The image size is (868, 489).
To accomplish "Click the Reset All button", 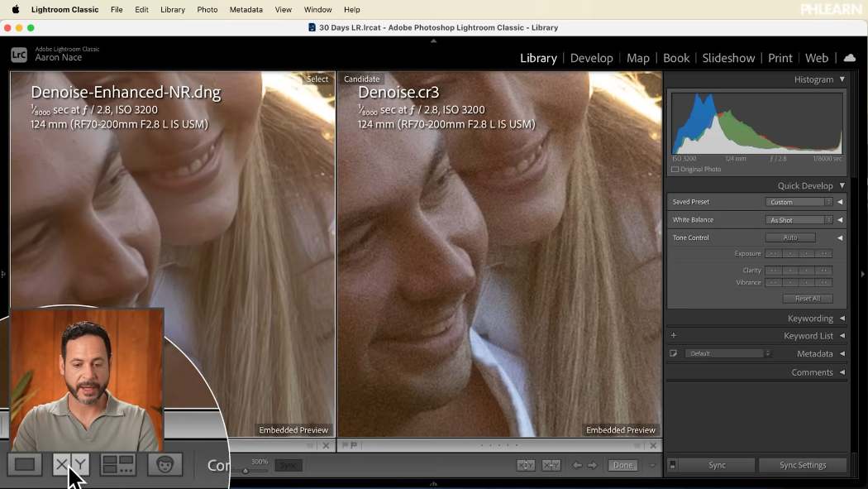I will [808, 299].
